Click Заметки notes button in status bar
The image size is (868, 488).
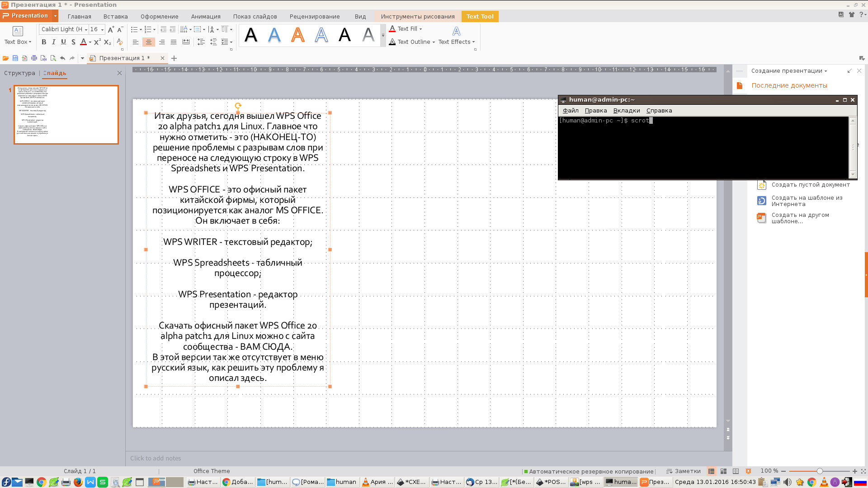[684, 471]
